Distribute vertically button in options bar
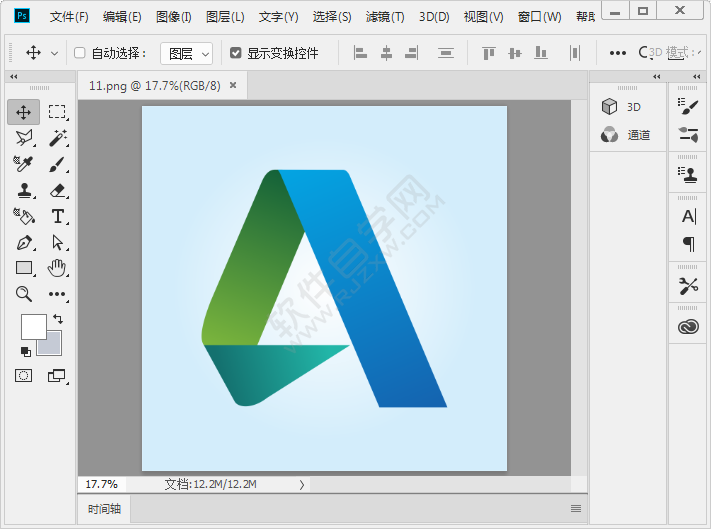The image size is (711, 529). [x=446, y=53]
